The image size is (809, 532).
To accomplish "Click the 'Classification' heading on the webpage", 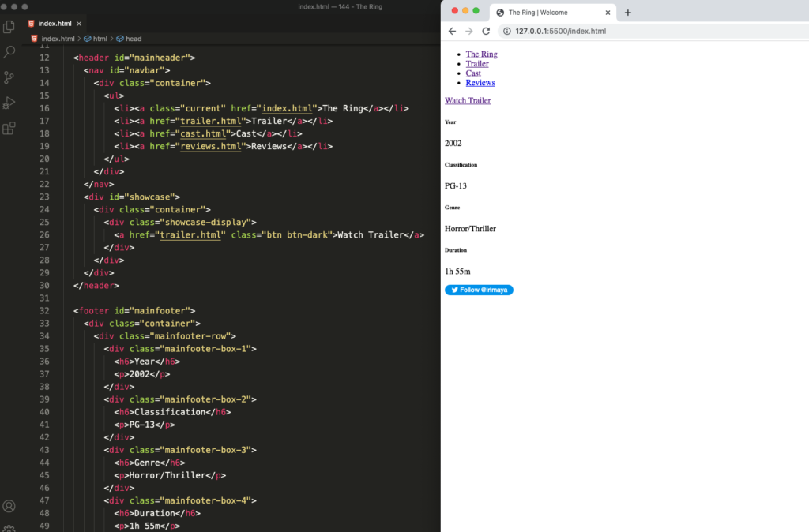I will click(x=461, y=165).
